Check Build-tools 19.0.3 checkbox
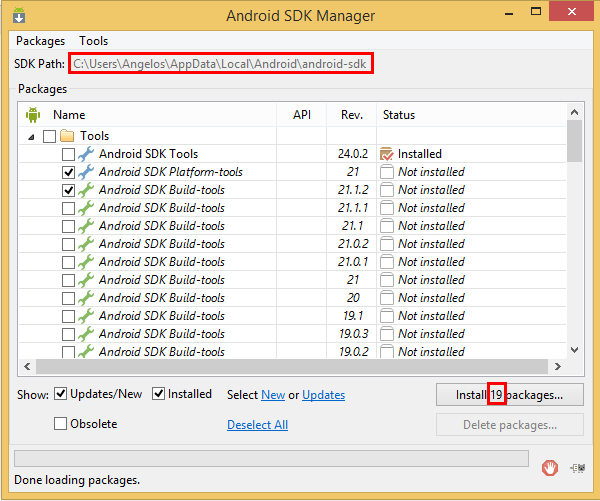Image resolution: width=600 pixels, height=501 pixels. 68,334
